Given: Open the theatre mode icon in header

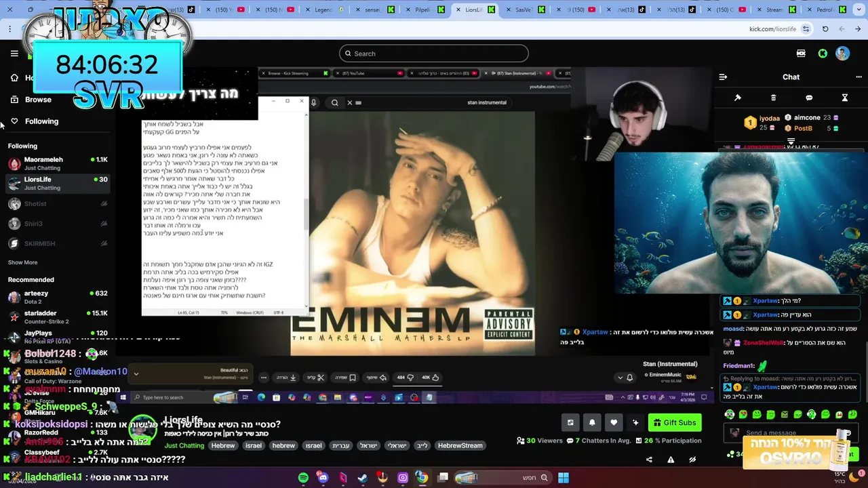Looking at the screenshot, I should pyautogui.click(x=801, y=54).
